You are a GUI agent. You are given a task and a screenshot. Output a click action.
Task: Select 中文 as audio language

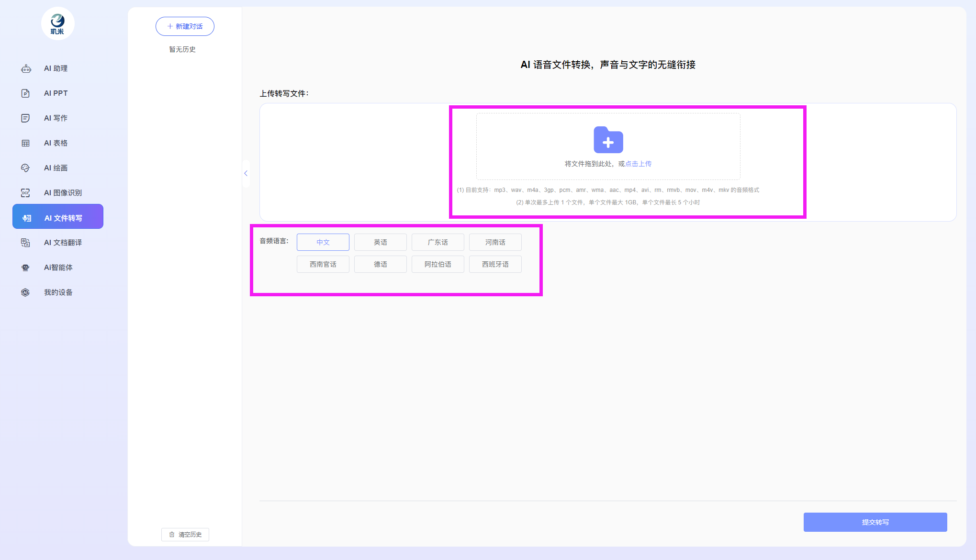click(x=323, y=242)
